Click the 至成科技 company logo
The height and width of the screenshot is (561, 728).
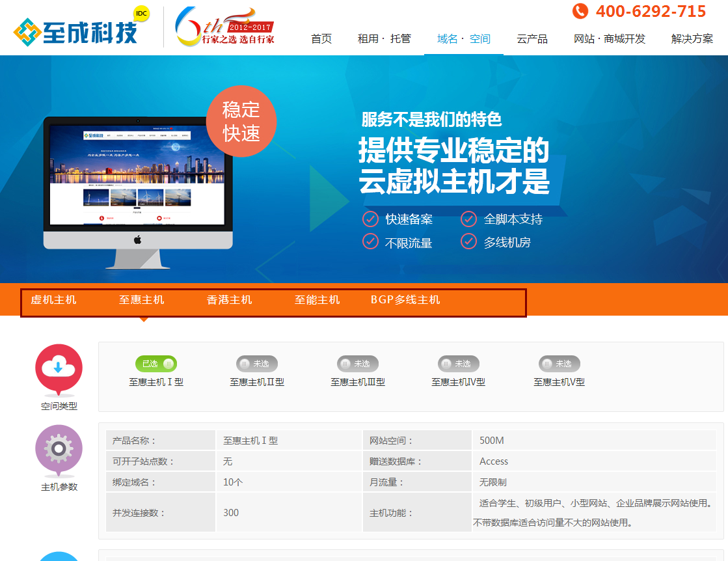(x=76, y=30)
